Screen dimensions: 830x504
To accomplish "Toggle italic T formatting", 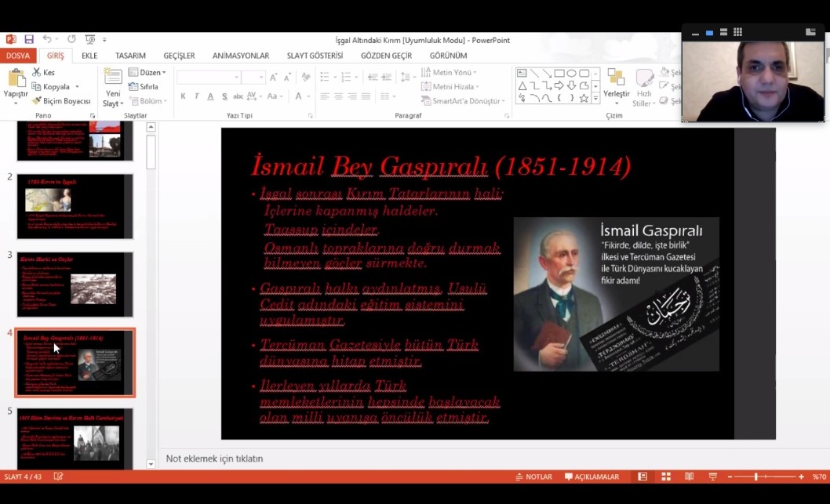I will 196,96.
